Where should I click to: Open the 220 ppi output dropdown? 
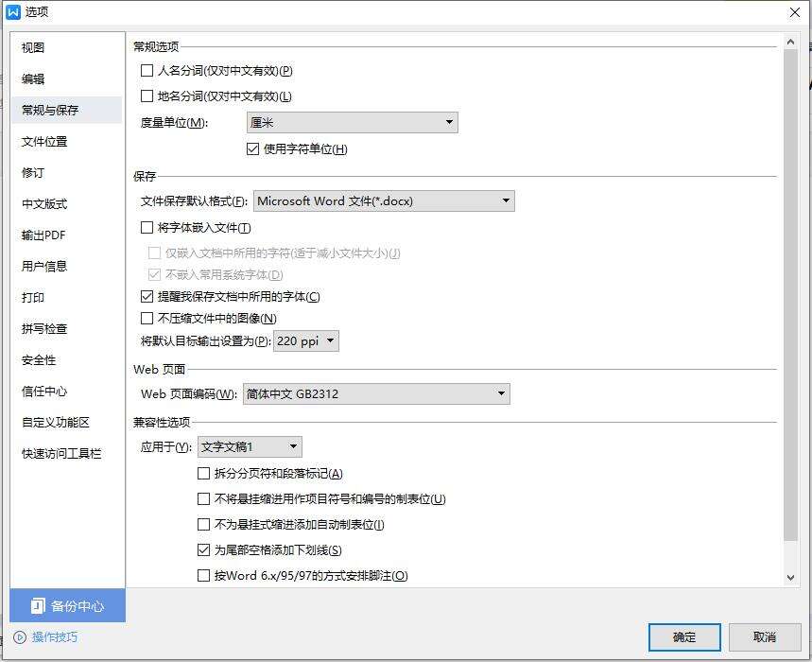click(x=306, y=340)
